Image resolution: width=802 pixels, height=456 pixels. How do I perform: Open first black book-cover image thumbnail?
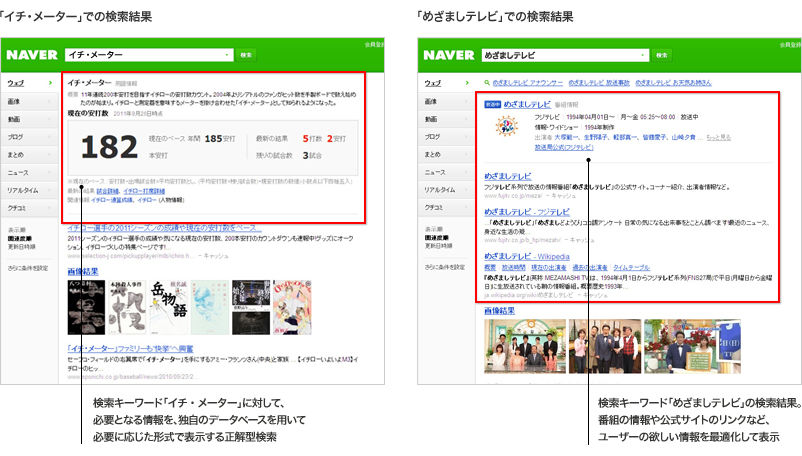point(86,307)
